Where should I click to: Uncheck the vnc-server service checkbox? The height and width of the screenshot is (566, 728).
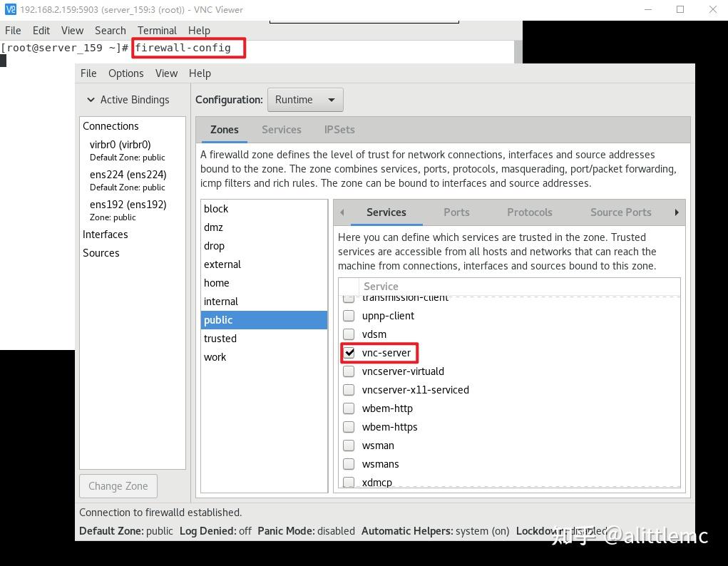pos(349,353)
